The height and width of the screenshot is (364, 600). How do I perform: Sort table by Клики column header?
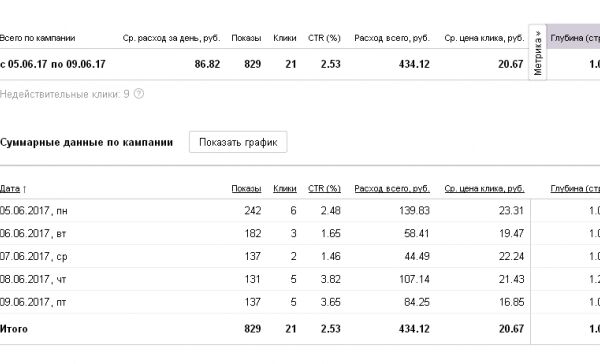pos(285,189)
